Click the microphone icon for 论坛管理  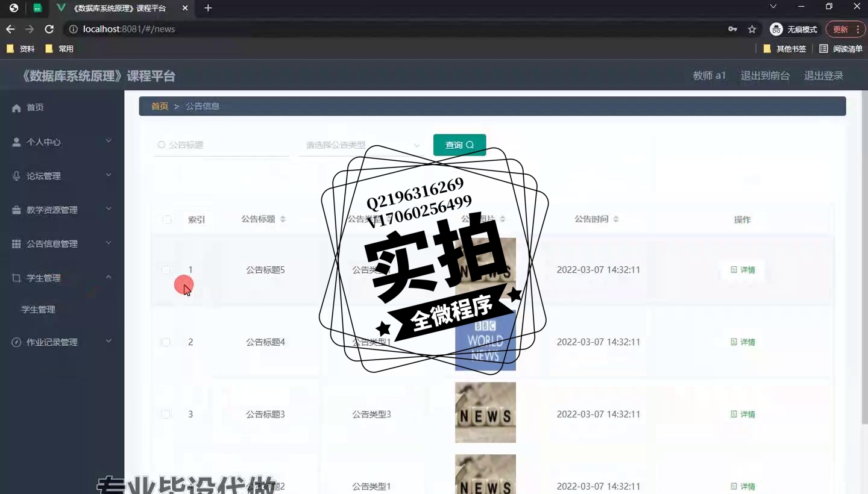click(x=16, y=176)
